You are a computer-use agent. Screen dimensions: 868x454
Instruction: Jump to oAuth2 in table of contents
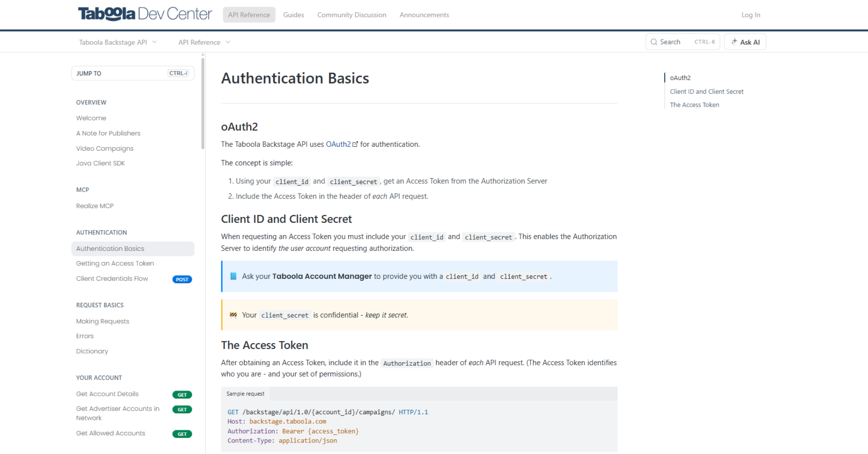click(680, 78)
